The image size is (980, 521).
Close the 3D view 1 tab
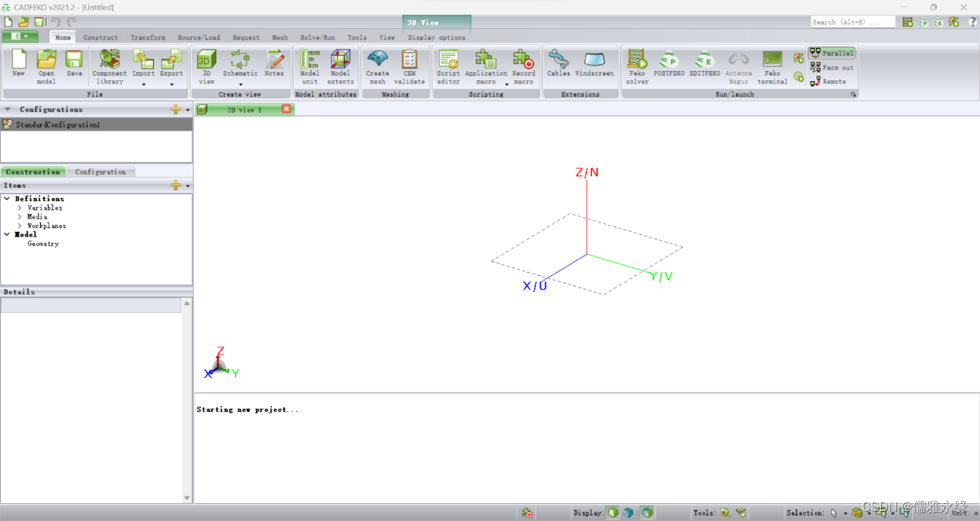pos(287,109)
